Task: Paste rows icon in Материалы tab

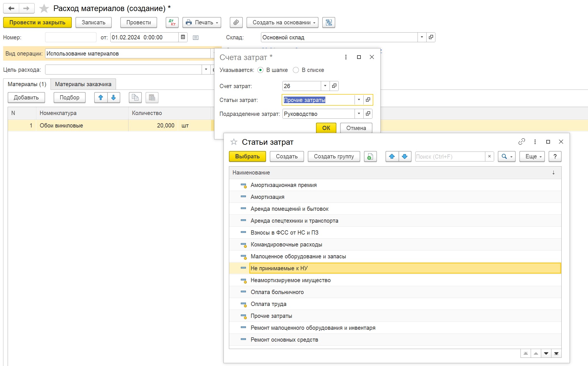Action: click(x=152, y=97)
